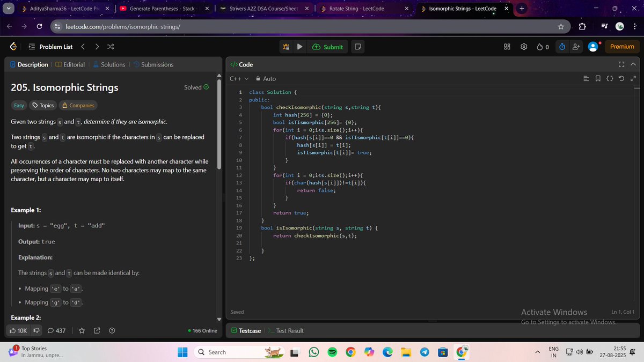Open the Windows Start menu
644x362 pixels.
(182, 352)
